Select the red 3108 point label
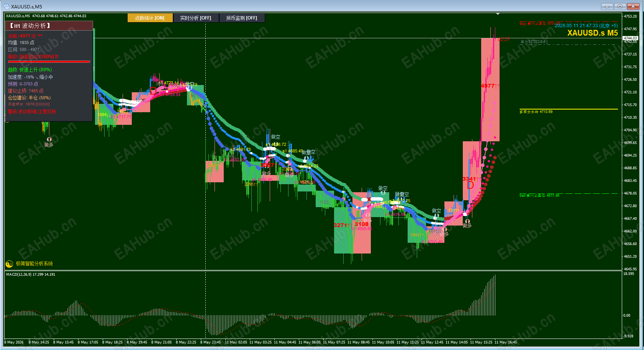The height and width of the screenshot is (350, 644). tap(362, 224)
